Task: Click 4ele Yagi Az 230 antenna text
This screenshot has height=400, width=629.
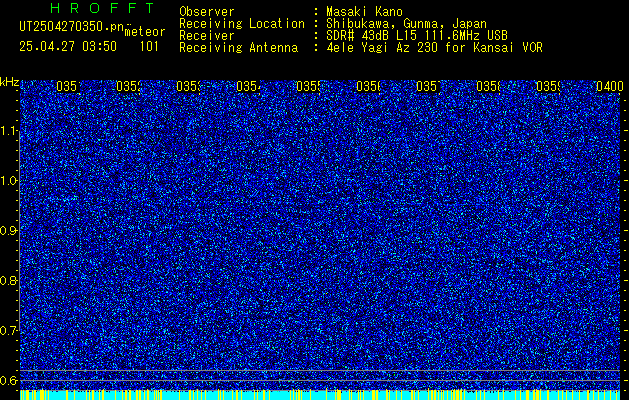Action: (434, 48)
